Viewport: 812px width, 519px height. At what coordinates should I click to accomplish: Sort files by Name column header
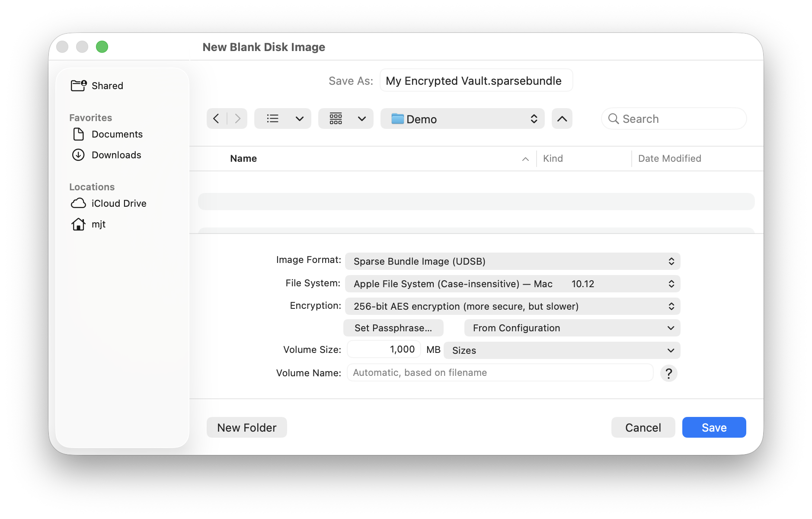click(243, 158)
